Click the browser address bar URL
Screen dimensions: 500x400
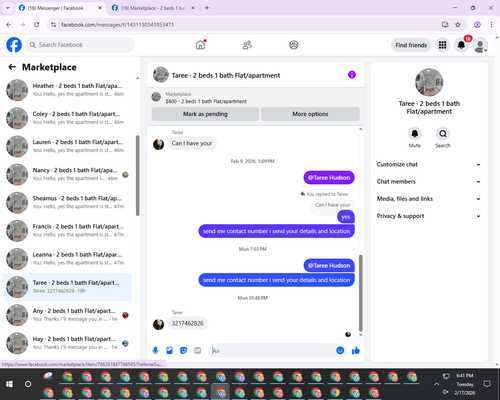pyautogui.click(x=117, y=25)
